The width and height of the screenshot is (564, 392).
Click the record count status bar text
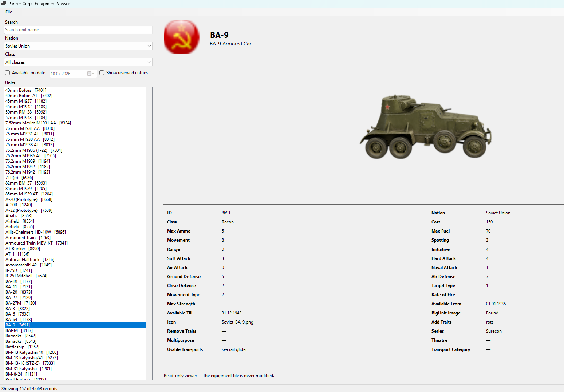pyautogui.click(x=29, y=389)
